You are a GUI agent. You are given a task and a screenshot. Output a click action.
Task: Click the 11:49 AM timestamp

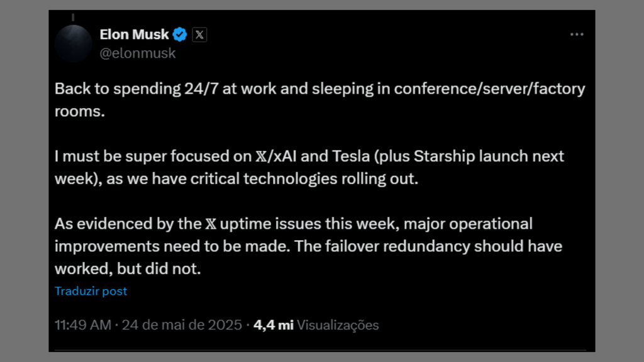point(82,325)
